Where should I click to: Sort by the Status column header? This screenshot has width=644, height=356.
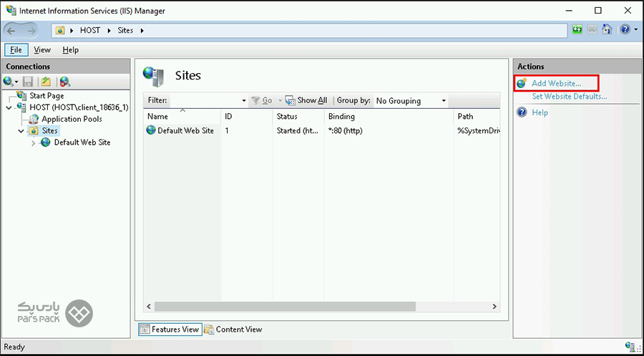click(298, 116)
